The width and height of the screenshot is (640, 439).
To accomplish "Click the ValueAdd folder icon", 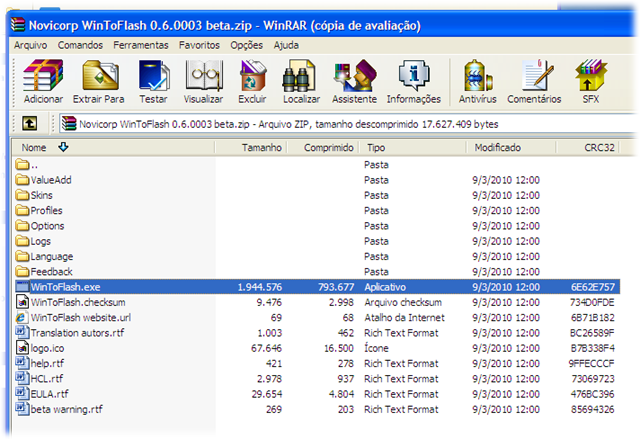I will point(22,180).
